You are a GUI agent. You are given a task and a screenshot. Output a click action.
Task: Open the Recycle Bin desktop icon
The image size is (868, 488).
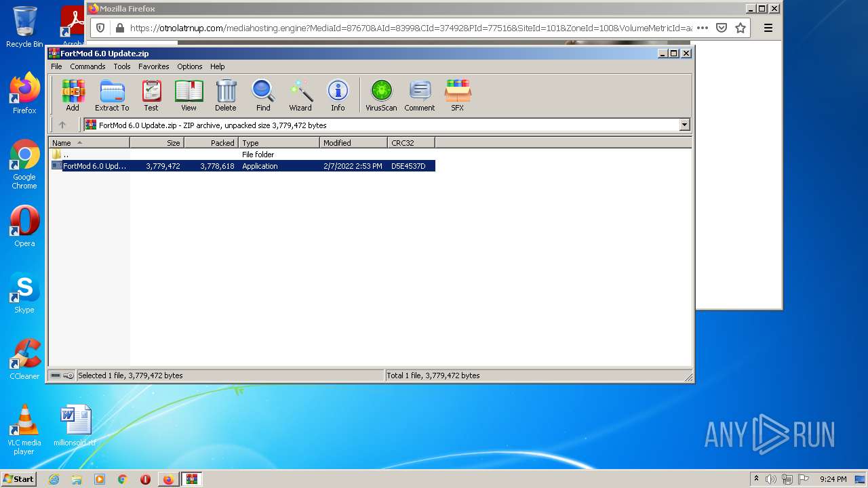click(24, 27)
